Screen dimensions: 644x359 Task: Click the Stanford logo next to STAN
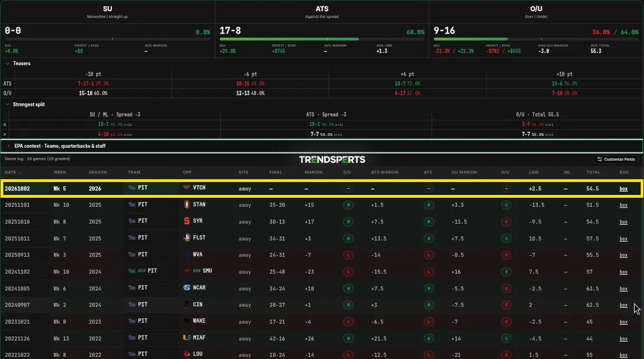click(x=186, y=204)
